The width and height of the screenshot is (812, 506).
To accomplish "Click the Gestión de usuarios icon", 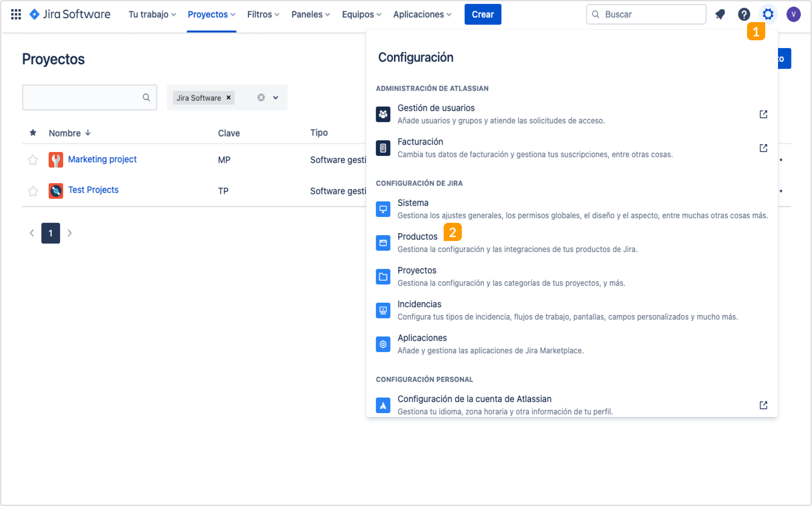I will click(383, 114).
